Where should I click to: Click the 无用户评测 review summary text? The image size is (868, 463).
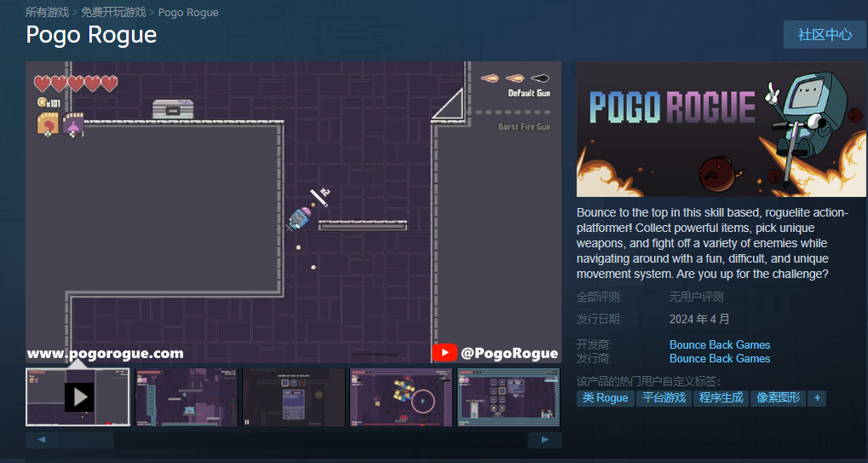697,297
